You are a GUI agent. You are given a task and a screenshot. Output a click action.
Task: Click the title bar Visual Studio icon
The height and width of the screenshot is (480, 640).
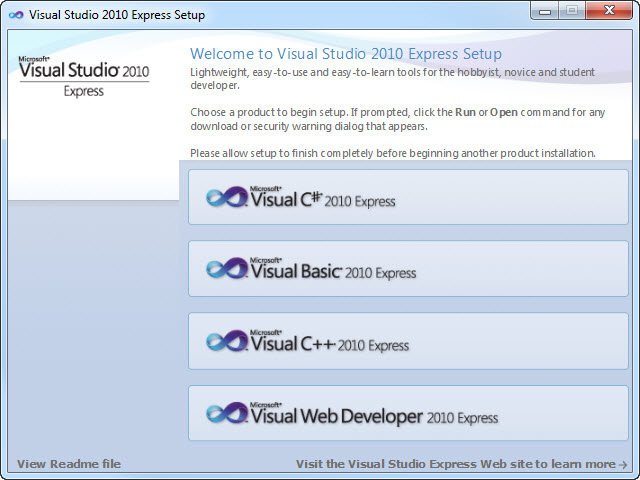pyautogui.click(x=16, y=15)
